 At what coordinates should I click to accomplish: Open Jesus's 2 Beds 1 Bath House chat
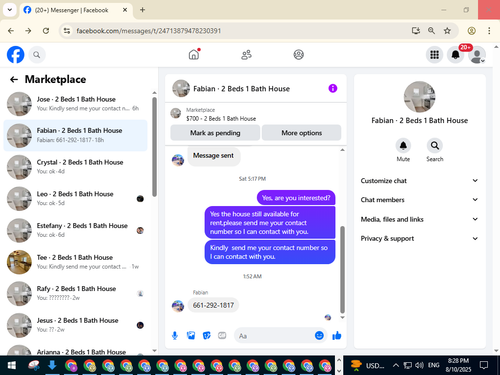click(75, 325)
